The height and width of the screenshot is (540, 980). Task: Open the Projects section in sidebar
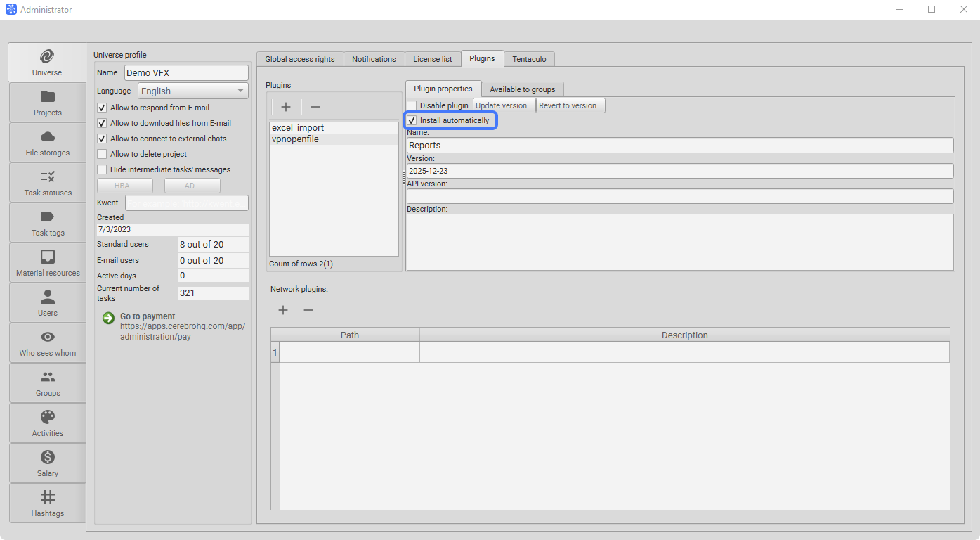point(48,103)
